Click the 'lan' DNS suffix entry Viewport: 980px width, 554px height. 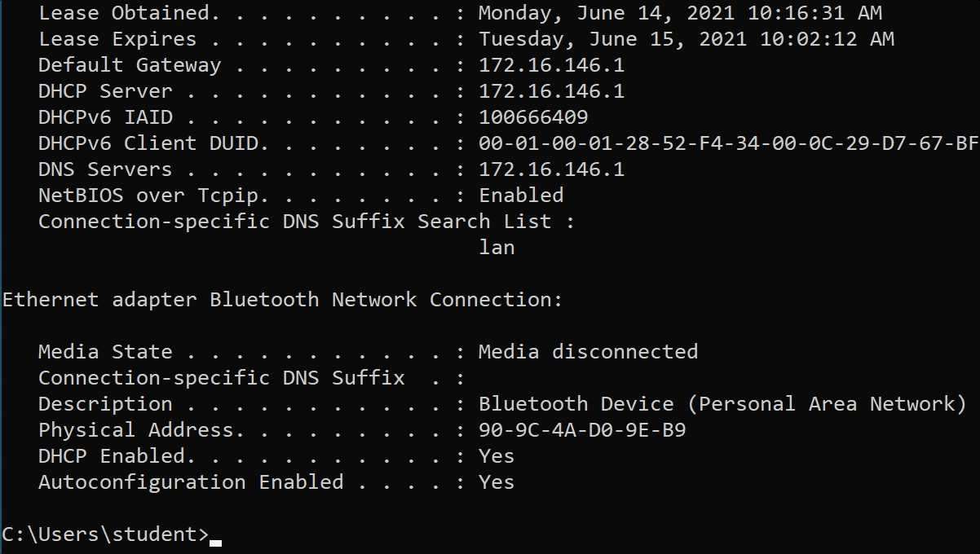pyautogui.click(x=497, y=248)
